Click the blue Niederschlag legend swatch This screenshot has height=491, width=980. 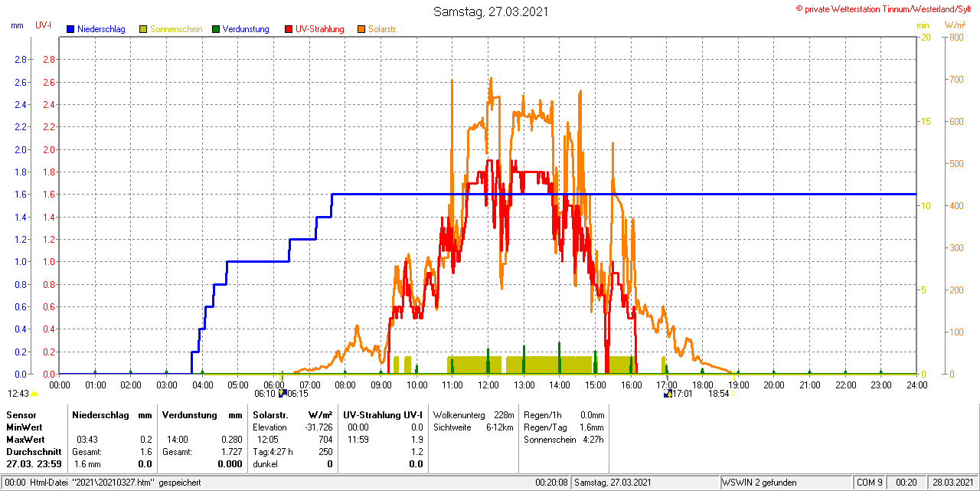[71, 29]
